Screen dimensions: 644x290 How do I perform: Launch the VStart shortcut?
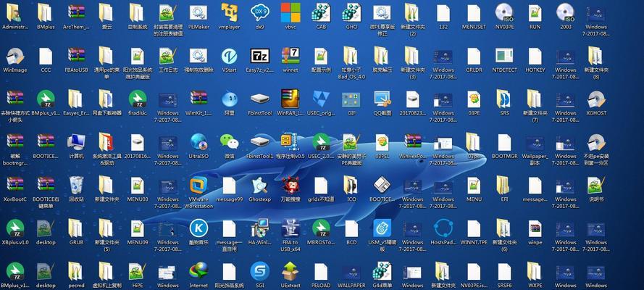pyautogui.click(x=229, y=57)
